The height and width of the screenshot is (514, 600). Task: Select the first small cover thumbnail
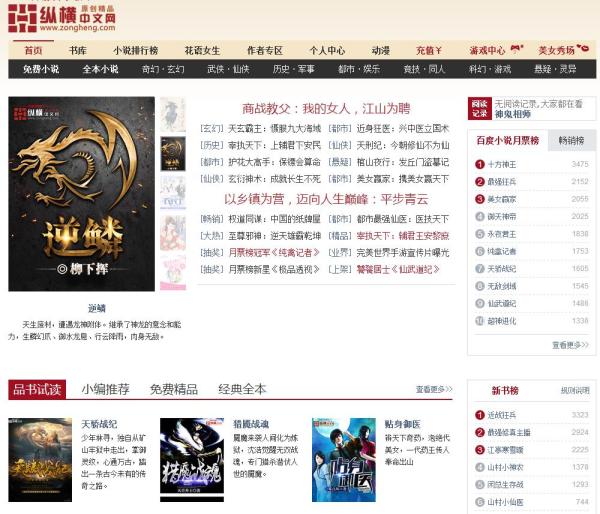click(x=173, y=114)
